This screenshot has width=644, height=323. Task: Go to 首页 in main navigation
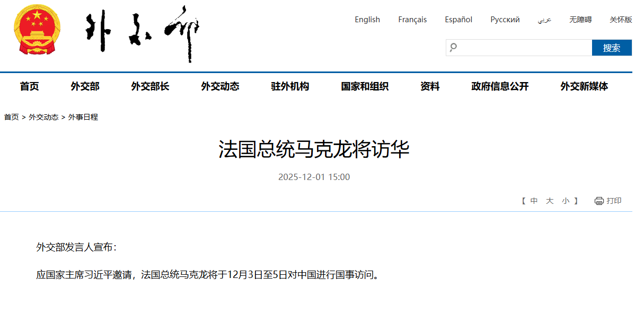29,86
